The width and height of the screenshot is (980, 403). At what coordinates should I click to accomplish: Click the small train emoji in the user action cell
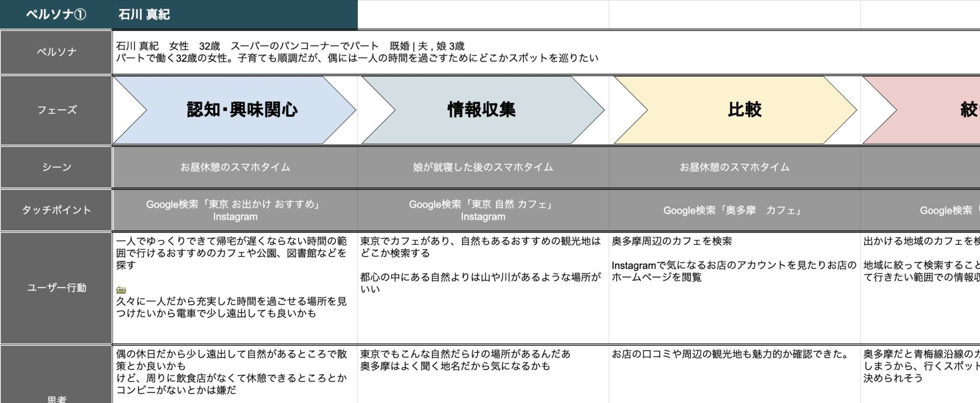(121, 289)
